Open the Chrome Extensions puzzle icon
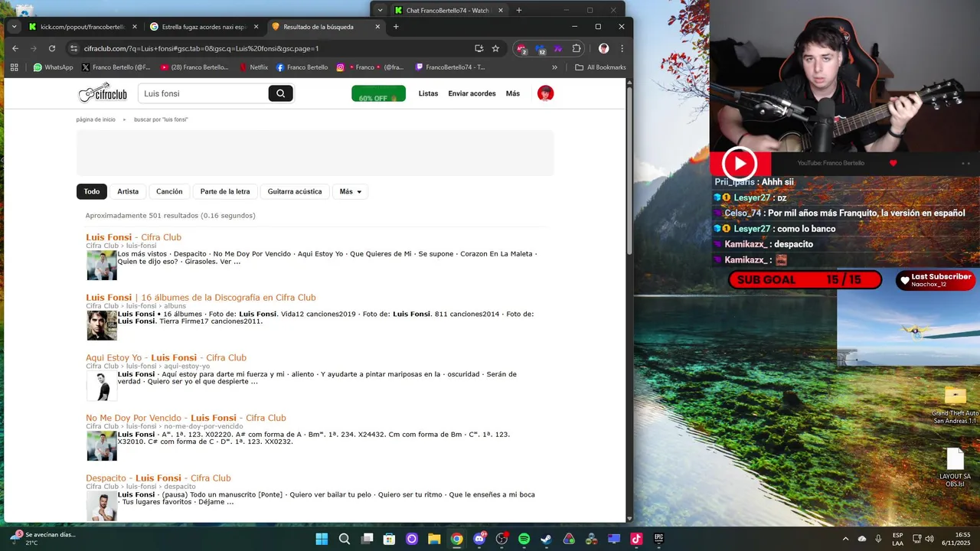 click(x=577, y=48)
